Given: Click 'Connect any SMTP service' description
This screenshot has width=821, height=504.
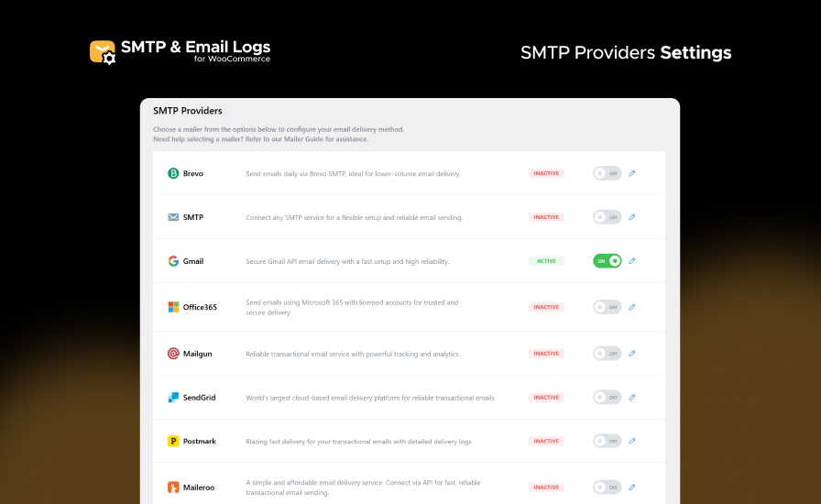Looking at the screenshot, I should click(x=354, y=217).
